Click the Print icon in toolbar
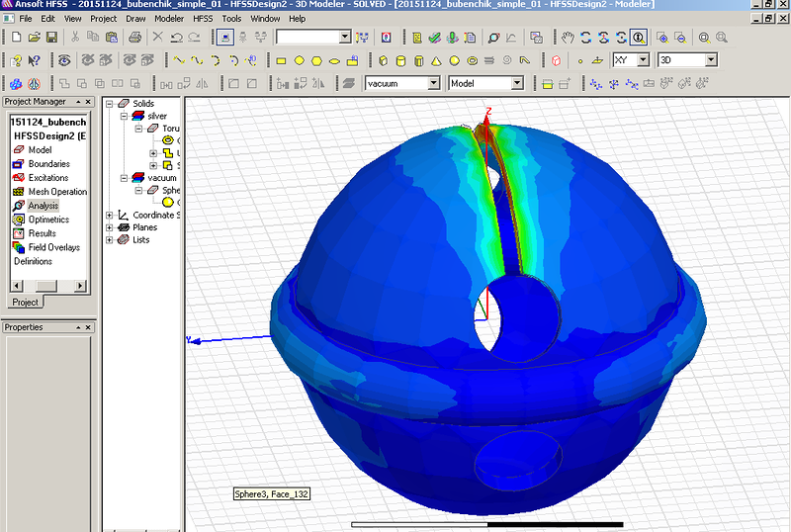This screenshot has width=791, height=532. pyautogui.click(x=134, y=38)
